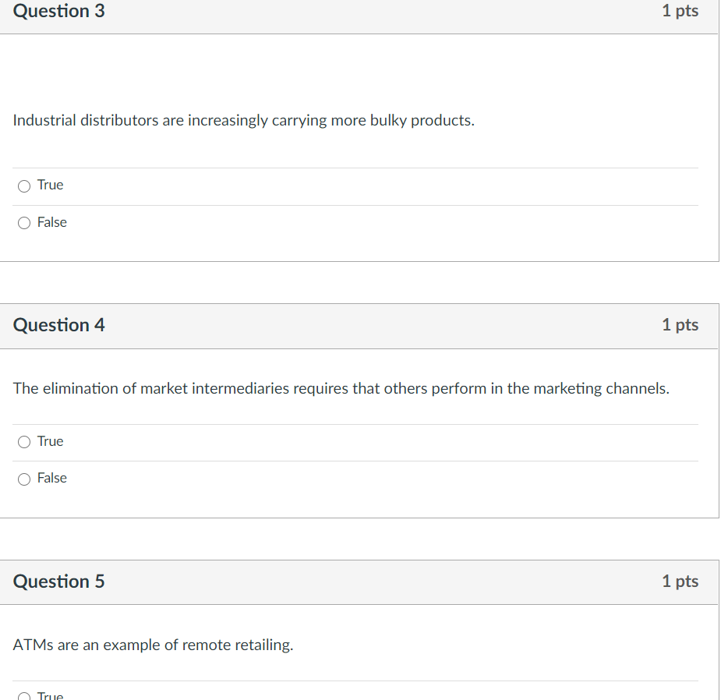Click the True label in Question 5
The width and height of the screenshot is (728, 700).
click(50, 696)
